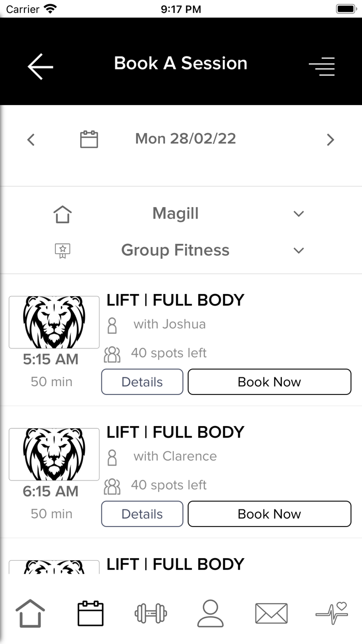Tap lion thumbnail of 6:15 AM class
Image resolution: width=362 pixels, height=644 pixels.
click(x=54, y=454)
